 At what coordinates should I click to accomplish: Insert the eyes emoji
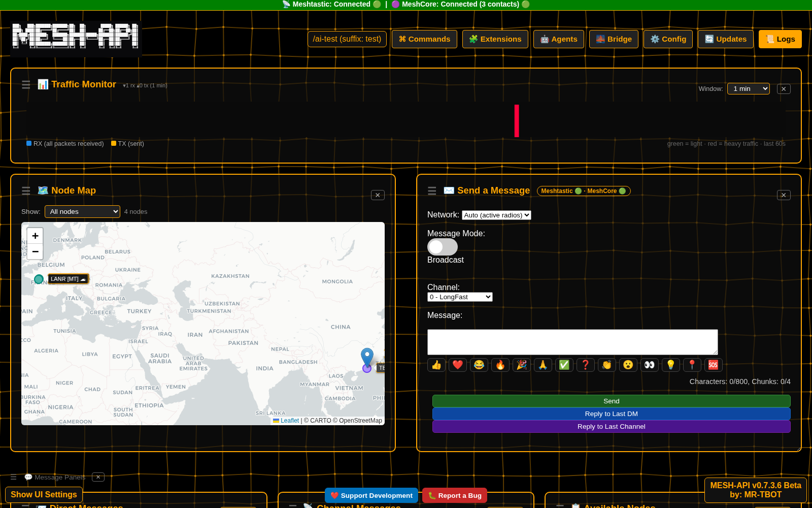(x=650, y=365)
